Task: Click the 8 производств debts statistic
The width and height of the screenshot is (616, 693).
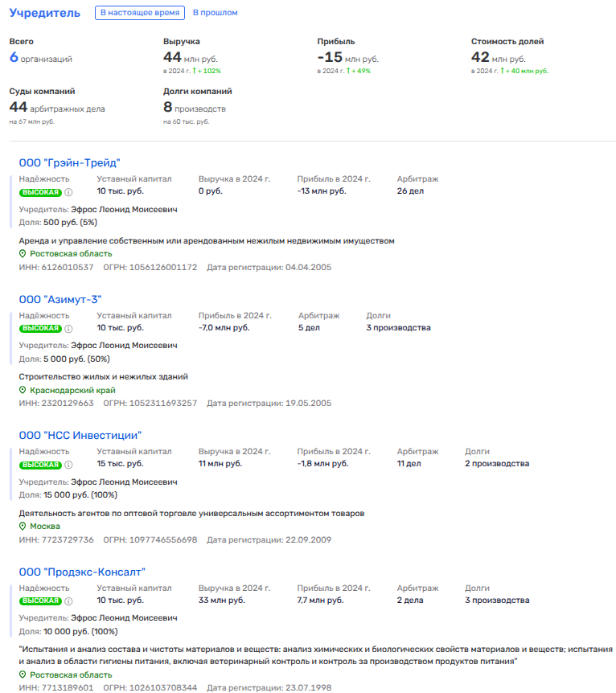Action: [195, 108]
